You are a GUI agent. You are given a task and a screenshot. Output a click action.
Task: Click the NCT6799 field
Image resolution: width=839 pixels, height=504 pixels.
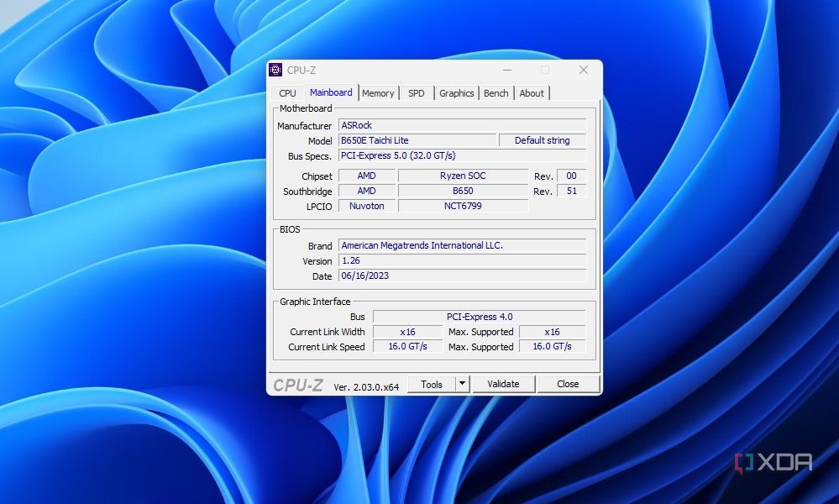coord(463,206)
